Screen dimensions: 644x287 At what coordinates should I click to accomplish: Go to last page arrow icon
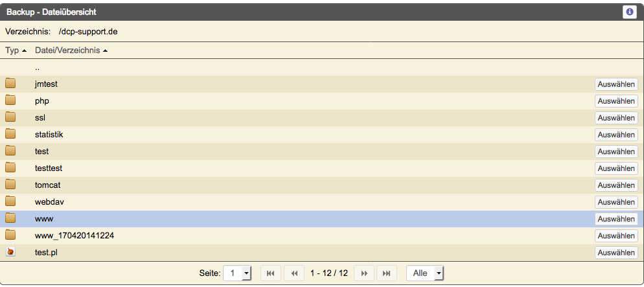coord(387,273)
